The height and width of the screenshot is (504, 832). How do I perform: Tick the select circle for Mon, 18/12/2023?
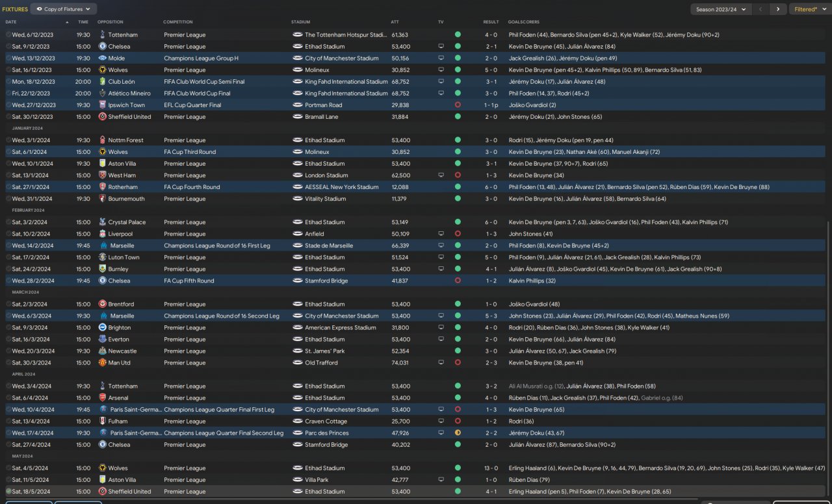point(8,82)
